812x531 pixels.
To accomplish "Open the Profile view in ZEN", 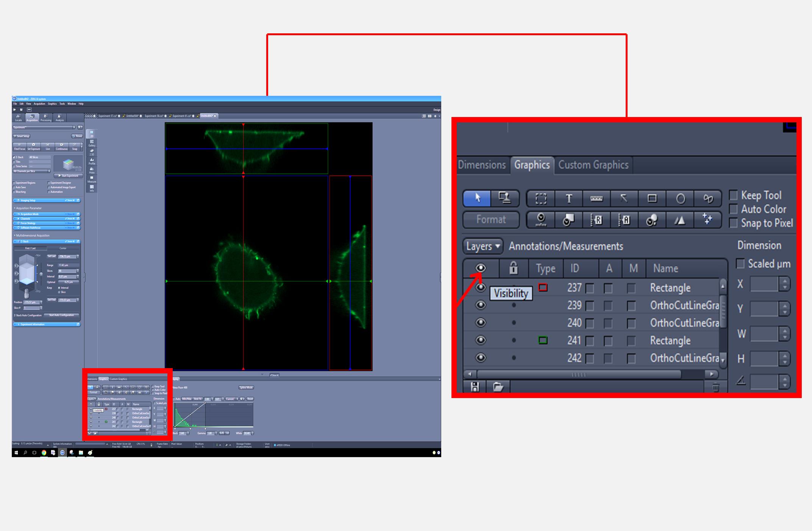I will 92,161.
